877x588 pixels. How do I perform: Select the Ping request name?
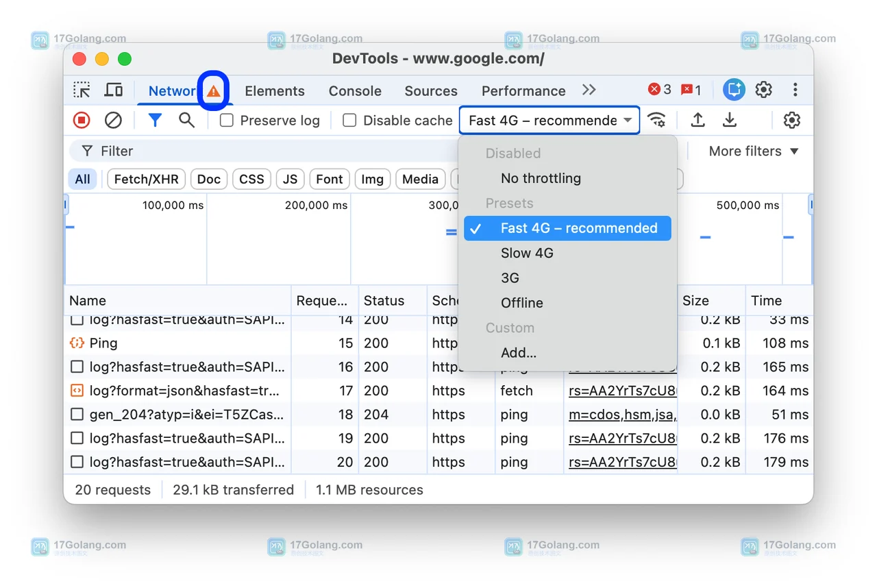103,343
